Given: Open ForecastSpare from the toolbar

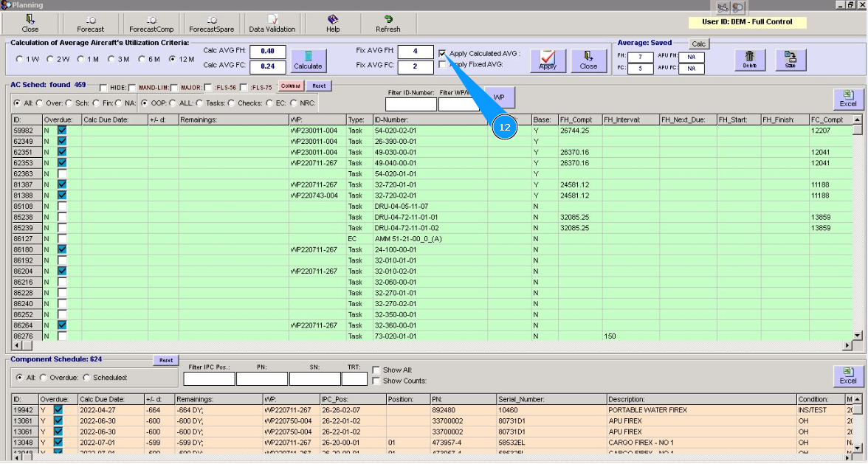Looking at the screenshot, I should [212, 24].
